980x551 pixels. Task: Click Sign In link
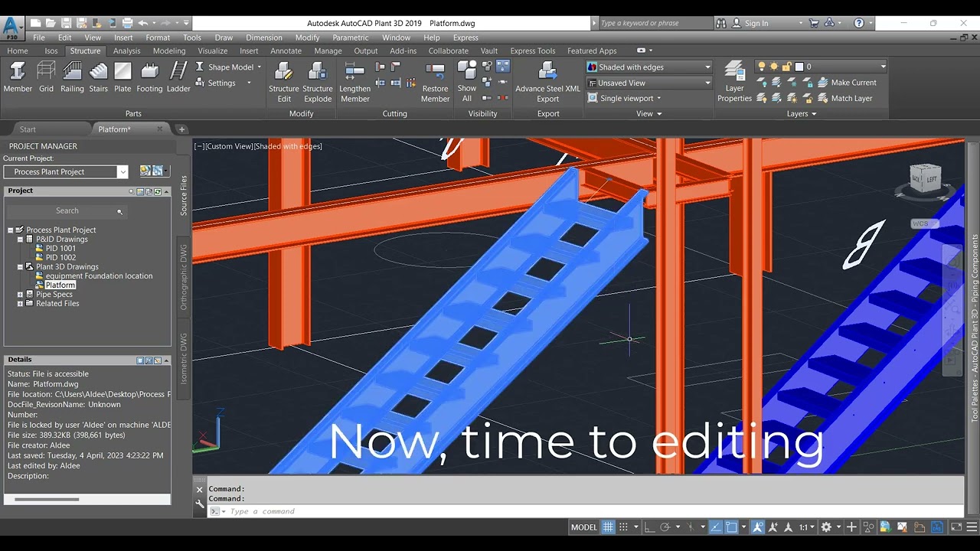pyautogui.click(x=756, y=23)
